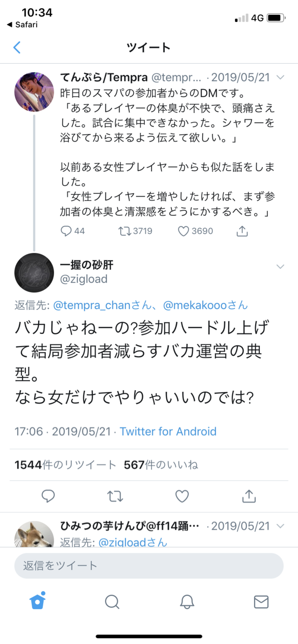Like the main tweet by @zigload

(182, 496)
